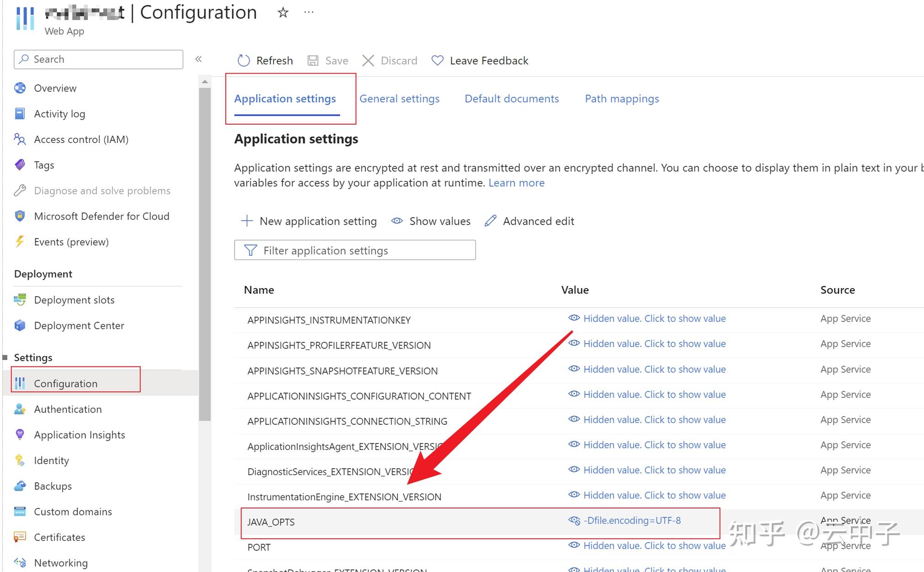Open Custom domains settings
The height and width of the screenshot is (572, 924).
[x=72, y=511]
